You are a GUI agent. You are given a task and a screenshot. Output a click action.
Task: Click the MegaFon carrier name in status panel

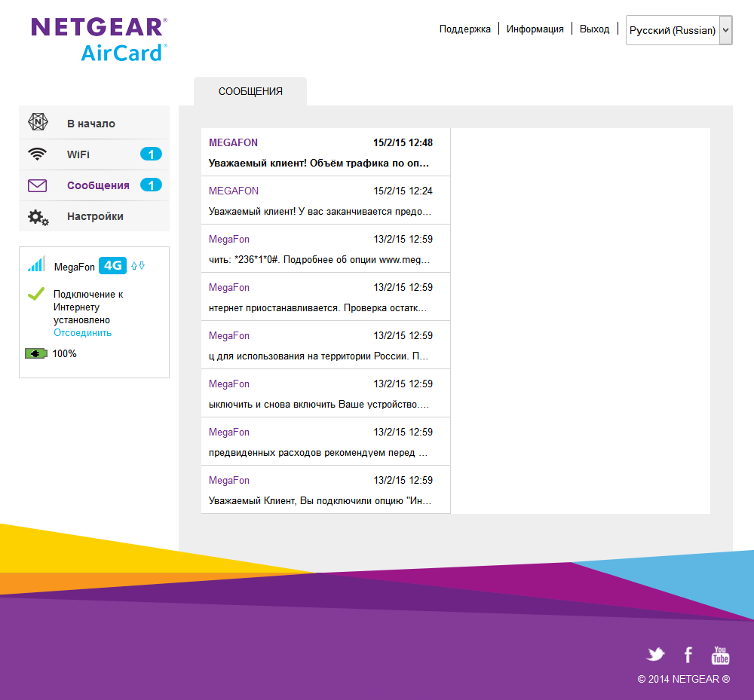click(x=74, y=267)
